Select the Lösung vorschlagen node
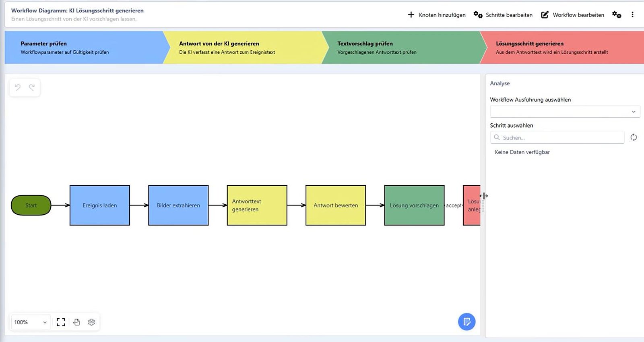The image size is (644, 342). [415, 205]
